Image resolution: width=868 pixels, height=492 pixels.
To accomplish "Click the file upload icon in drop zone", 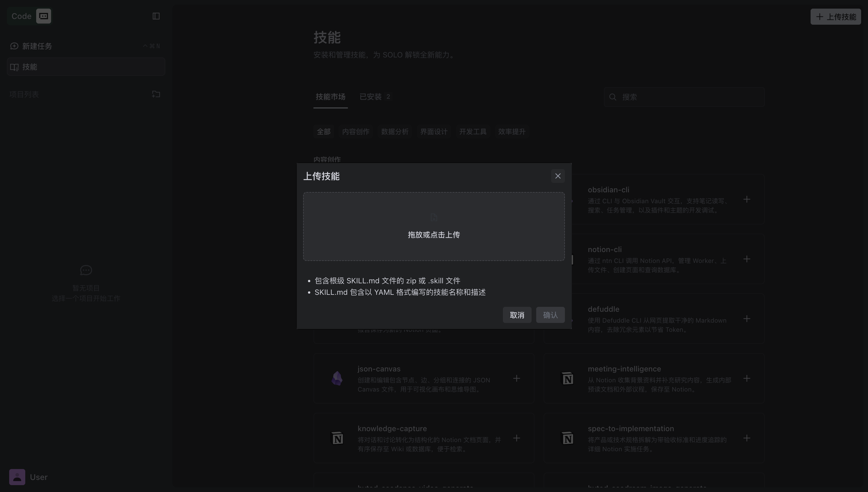I will [434, 217].
